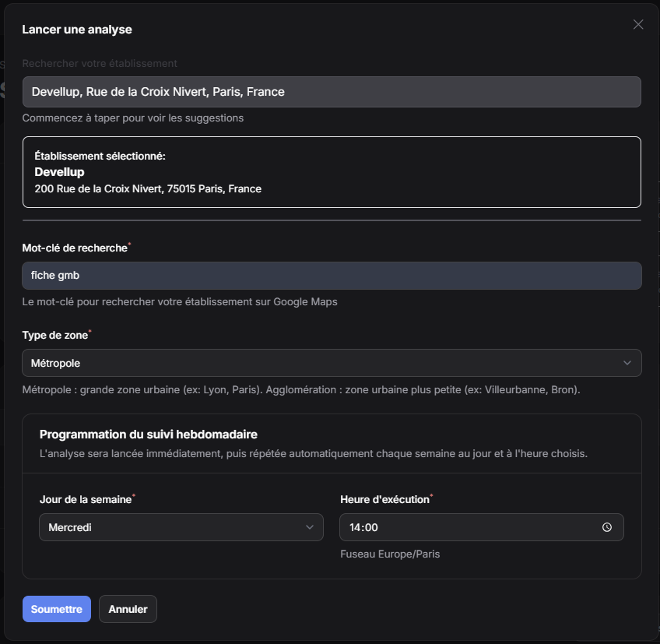Click the Devellup establishment name

point(59,171)
